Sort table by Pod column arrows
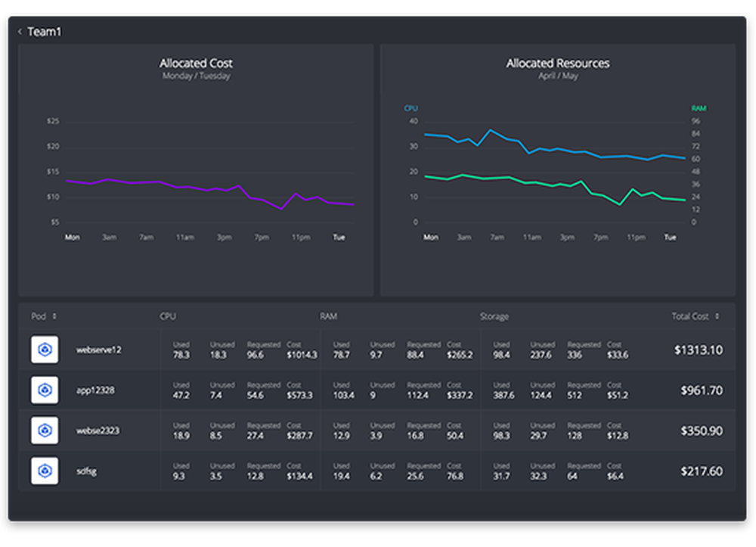 coord(54,316)
